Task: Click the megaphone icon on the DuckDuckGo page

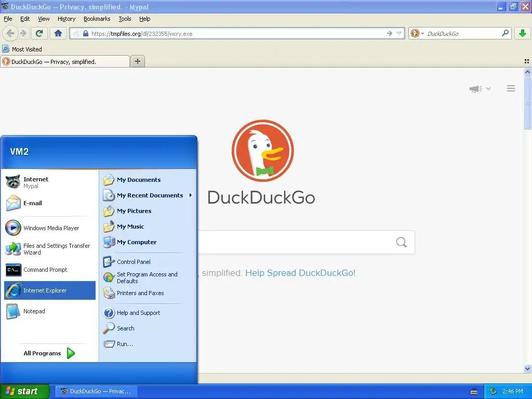Action: click(476, 89)
